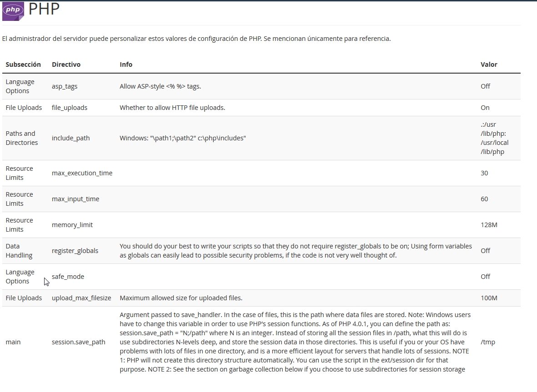This screenshot has width=537, height=392.
Task: Select the file_uploads directive name
Action: pyautogui.click(x=70, y=108)
